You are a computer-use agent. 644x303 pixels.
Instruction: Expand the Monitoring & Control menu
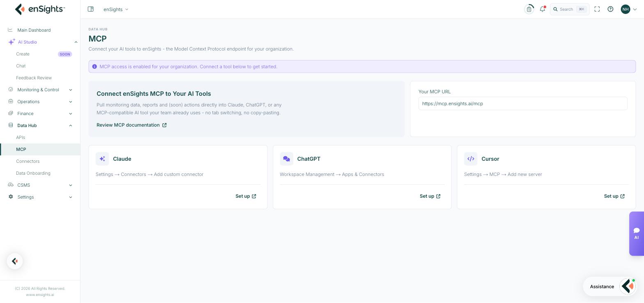pos(71,90)
